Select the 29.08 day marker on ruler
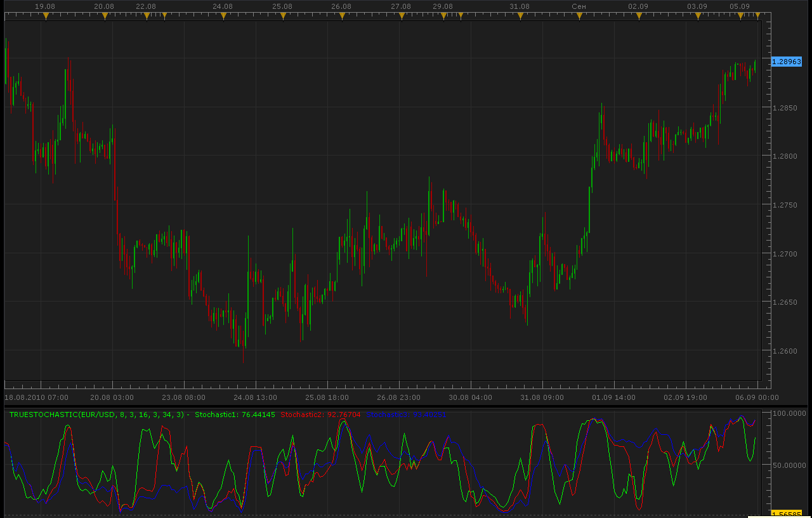Screen dimensions: 812x518 [x=443, y=6]
